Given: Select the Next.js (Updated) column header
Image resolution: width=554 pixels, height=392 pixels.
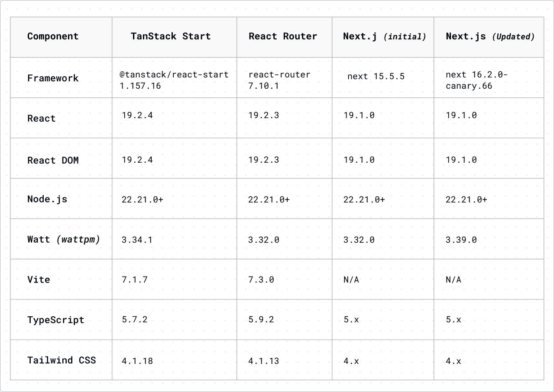Looking at the screenshot, I should click(x=490, y=37).
